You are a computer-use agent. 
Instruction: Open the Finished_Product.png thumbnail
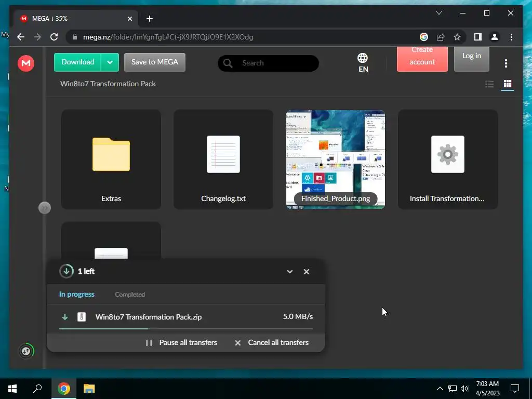pyautogui.click(x=335, y=159)
